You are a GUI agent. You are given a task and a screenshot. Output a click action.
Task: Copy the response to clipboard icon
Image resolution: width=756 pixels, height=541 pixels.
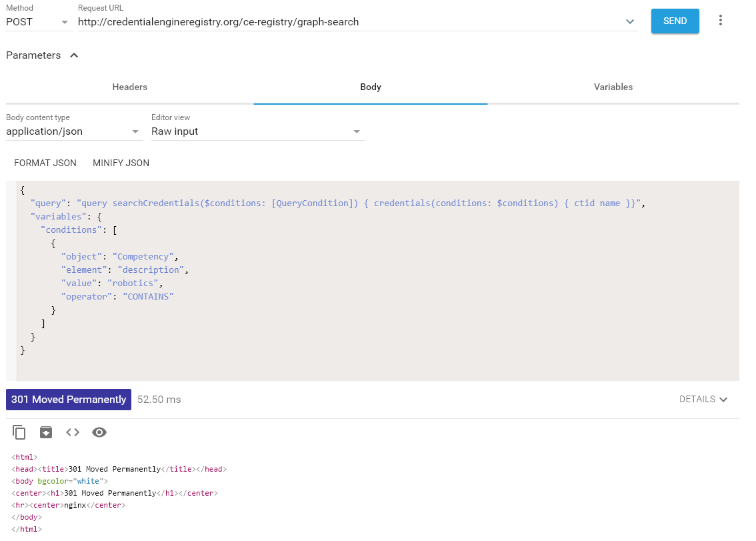[x=19, y=432]
